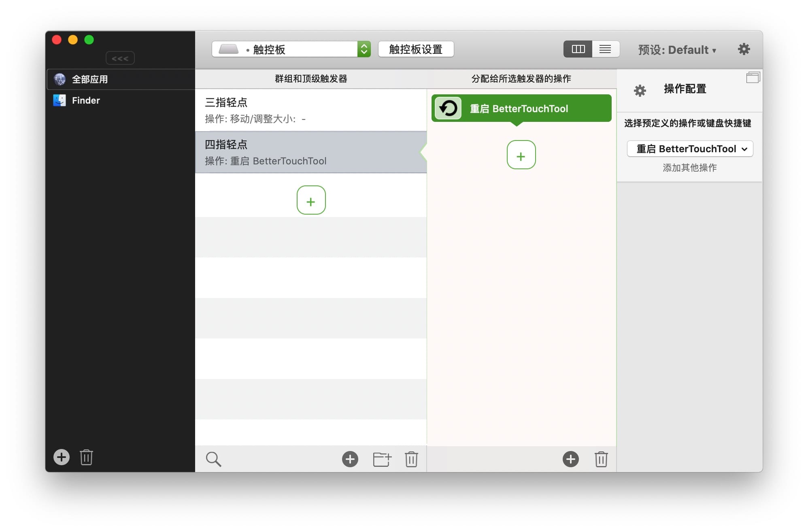
Task: Select Finder in the app sidebar
Action: [85, 100]
